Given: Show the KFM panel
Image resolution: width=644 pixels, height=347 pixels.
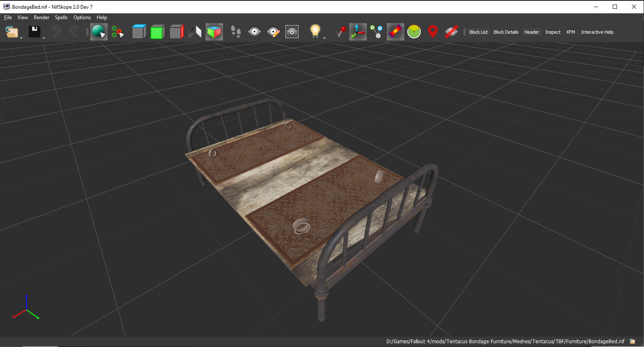Looking at the screenshot, I should click(571, 32).
